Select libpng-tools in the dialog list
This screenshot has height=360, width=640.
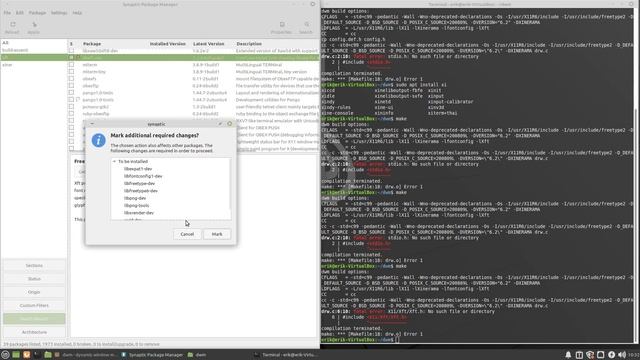tap(136, 205)
